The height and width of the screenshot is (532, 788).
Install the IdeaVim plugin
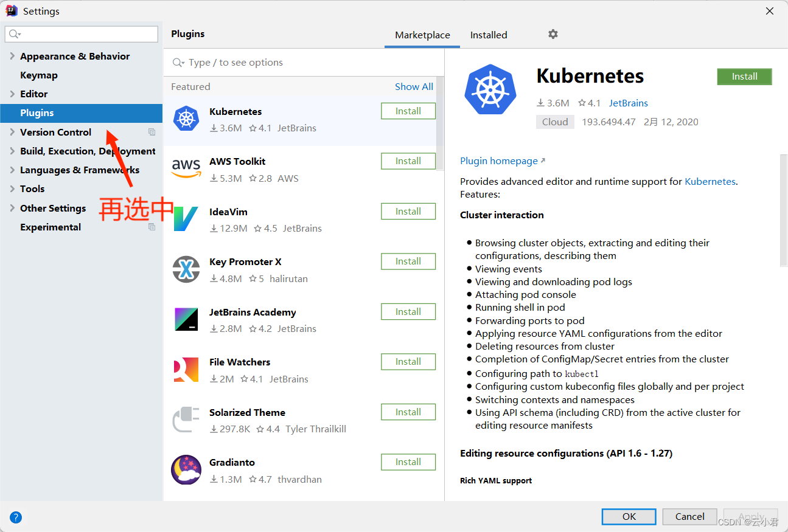pyautogui.click(x=408, y=212)
